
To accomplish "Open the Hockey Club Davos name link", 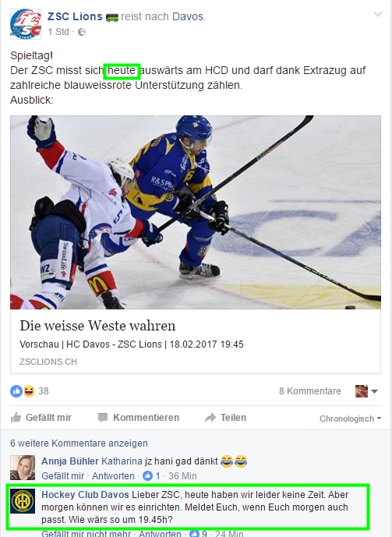I will tap(85, 495).
